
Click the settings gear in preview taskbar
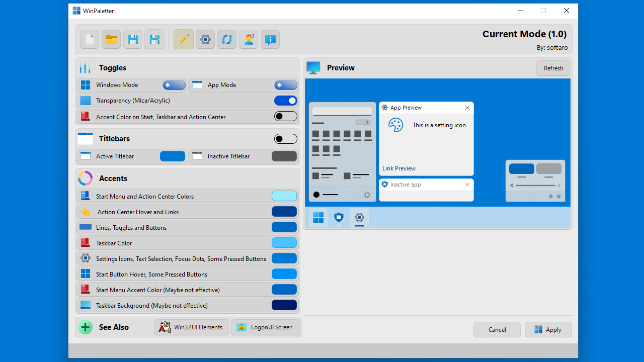click(359, 217)
